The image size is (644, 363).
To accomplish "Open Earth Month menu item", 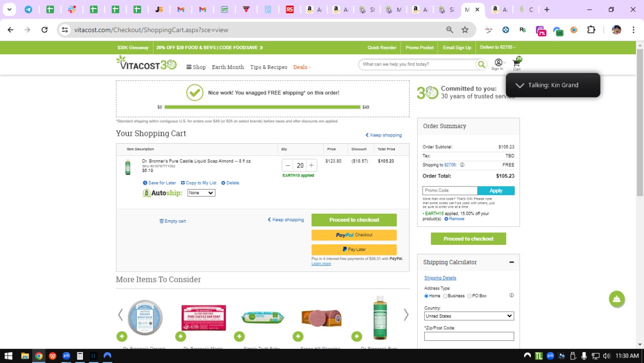I will click(228, 67).
